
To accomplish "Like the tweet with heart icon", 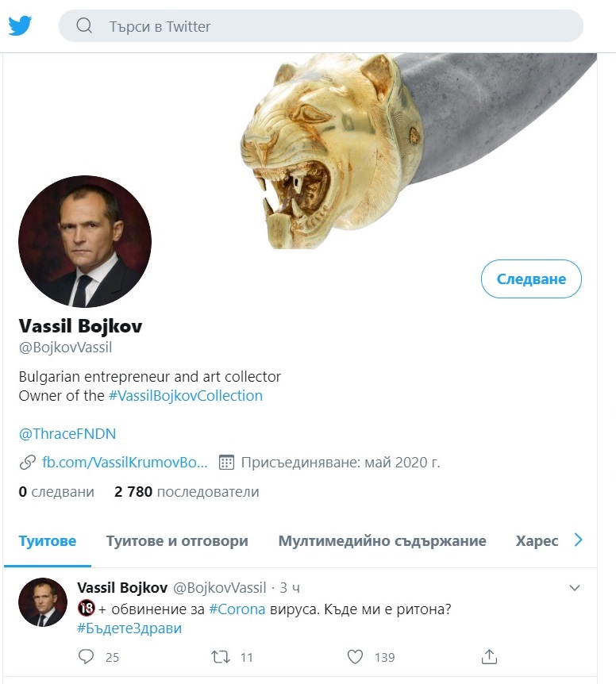I will click(x=355, y=656).
